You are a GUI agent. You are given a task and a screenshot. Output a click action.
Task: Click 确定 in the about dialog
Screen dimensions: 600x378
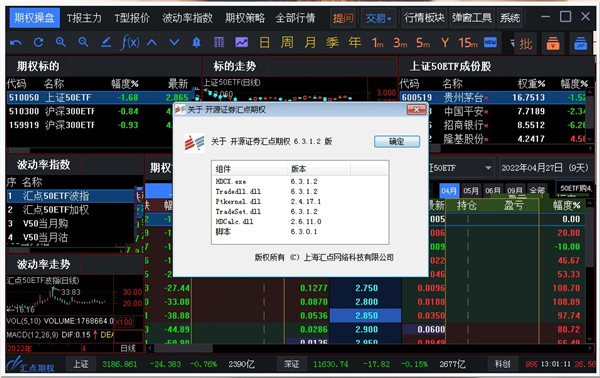click(x=397, y=142)
